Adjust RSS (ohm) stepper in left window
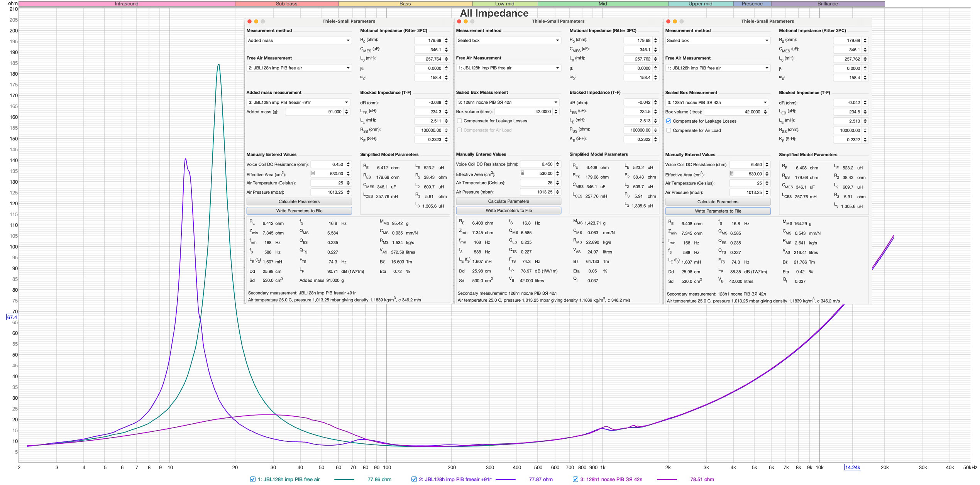The height and width of the screenshot is (485, 980). coord(446,130)
